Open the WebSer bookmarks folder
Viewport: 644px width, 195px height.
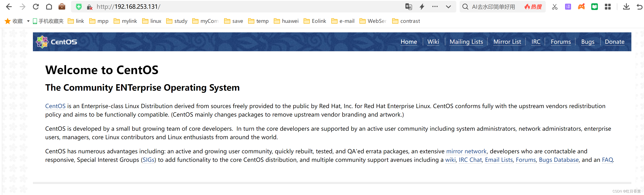[373, 21]
